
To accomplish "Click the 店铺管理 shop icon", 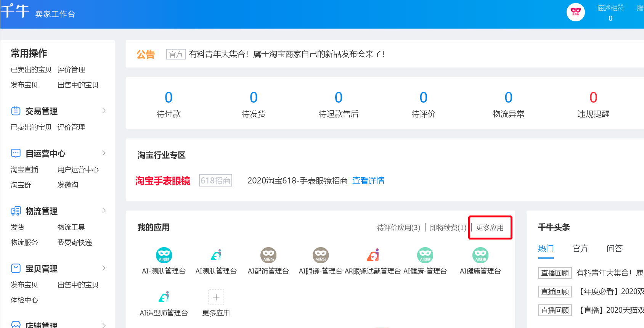I will pos(16,325).
